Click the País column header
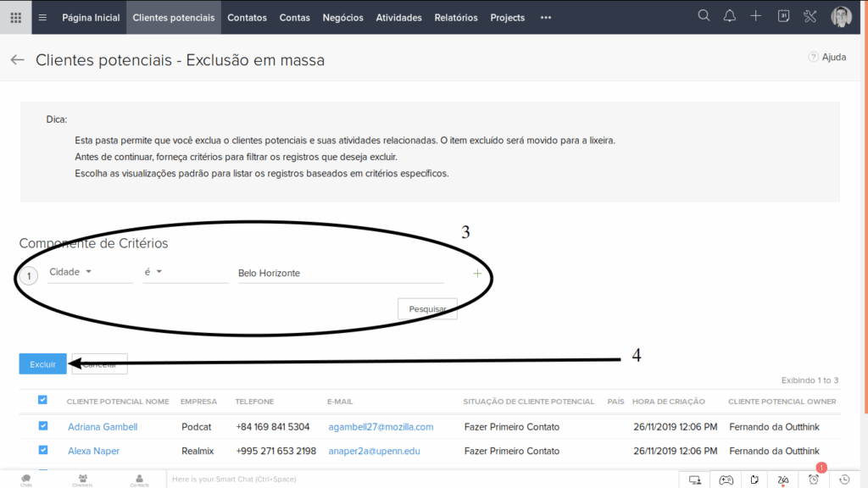Screen dimensions: 868x488 615,401
